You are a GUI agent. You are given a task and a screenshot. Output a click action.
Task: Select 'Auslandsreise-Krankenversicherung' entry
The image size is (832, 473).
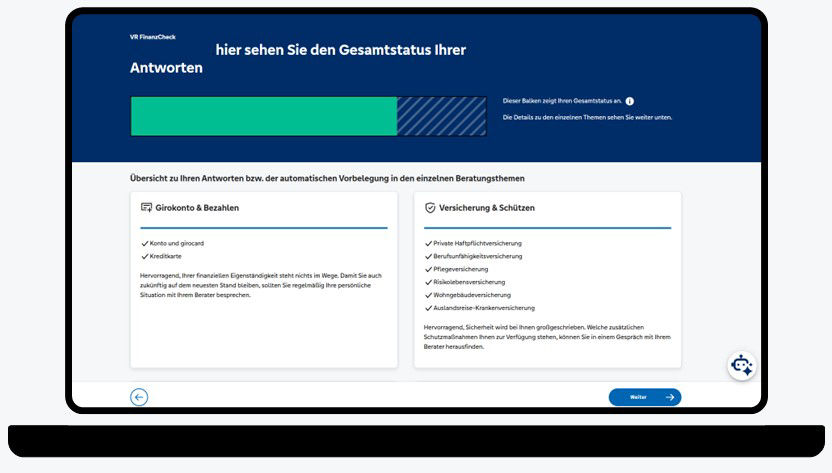point(484,308)
